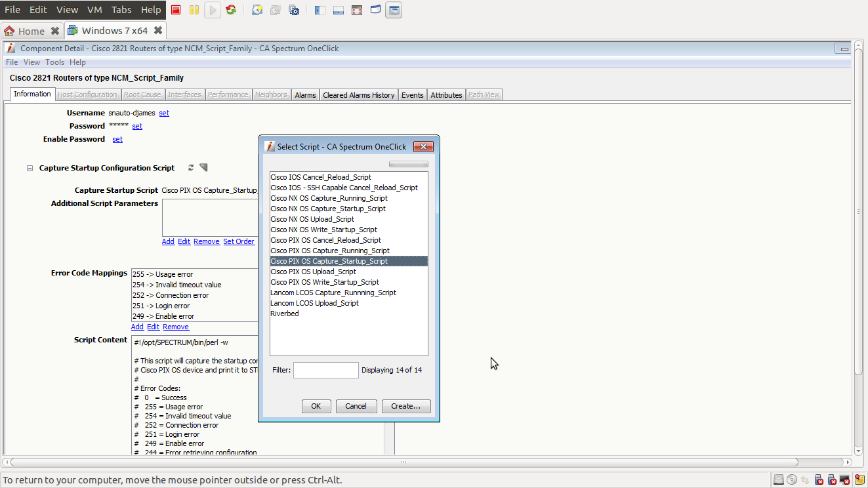Open the snapshot manager icon

tap(294, 10)
